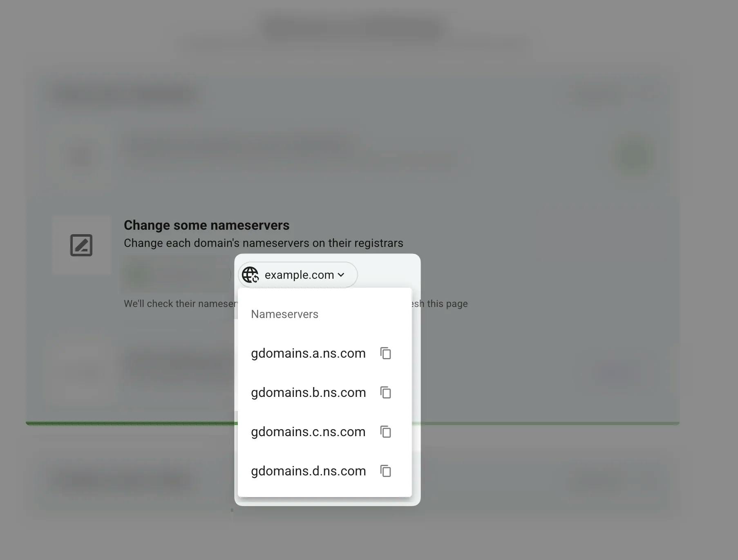
Task: Select the gdomains.b.ns.com entry text
Action: (308, 392)
